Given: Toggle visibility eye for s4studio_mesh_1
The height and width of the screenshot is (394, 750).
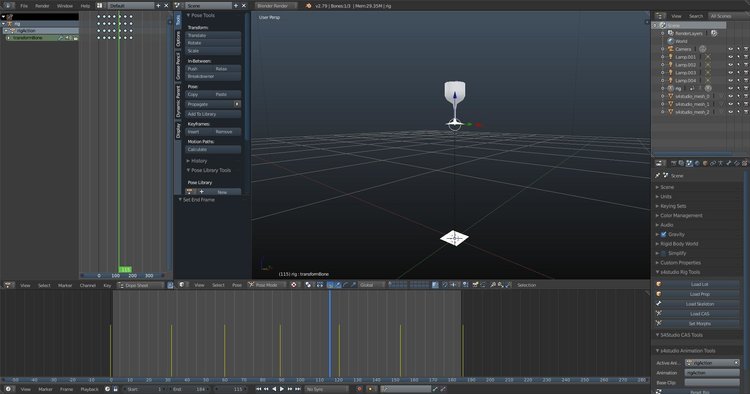Looking at the screenshot, I should 730,104.
